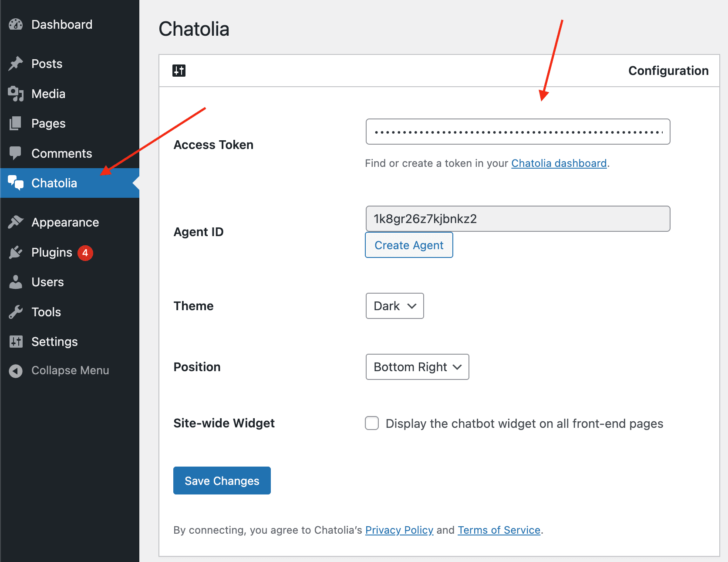
Task: Click the Pages icon in sidebar
Action: [16, 124]
